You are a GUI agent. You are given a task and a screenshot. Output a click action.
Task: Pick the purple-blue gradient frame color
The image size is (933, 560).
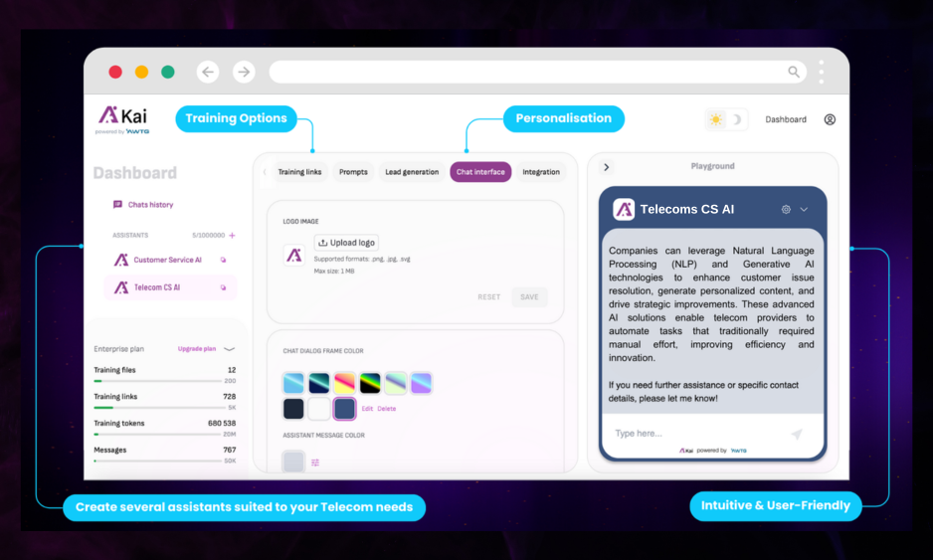click(x=422, y=383)
